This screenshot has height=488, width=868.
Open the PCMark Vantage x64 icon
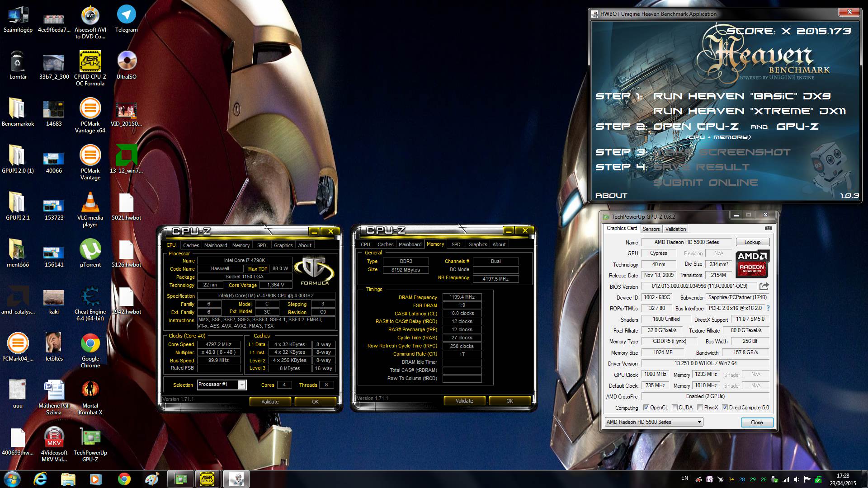coord(90,116)
